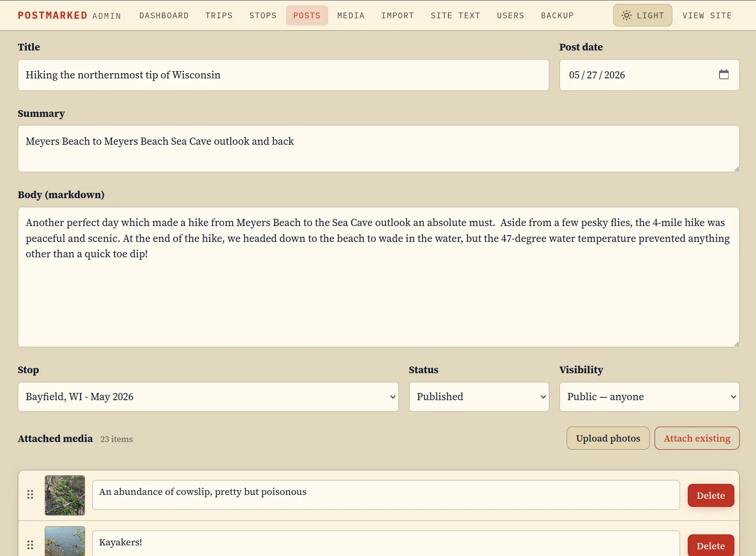
Task: Open the Kayakers photo thumbnail
Action: point(65,541)
